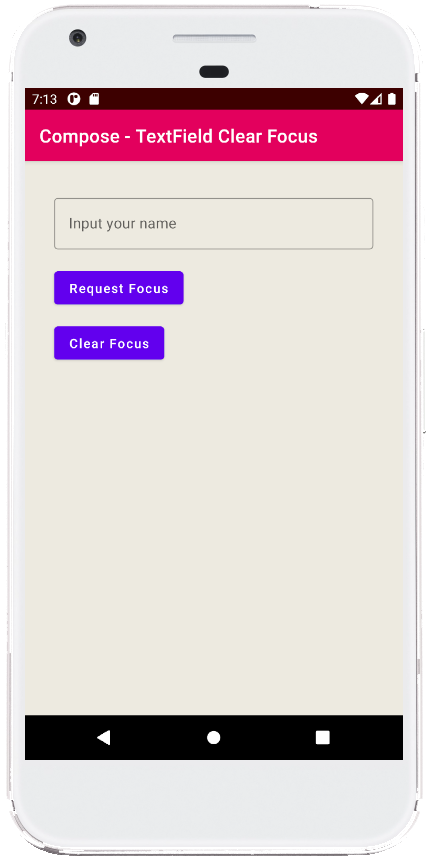Screen dimensions: 427x859
Task: Click the 'Compose - TextField Clear Focus' title
Action: pyautogui.click(x=179, y=136)
